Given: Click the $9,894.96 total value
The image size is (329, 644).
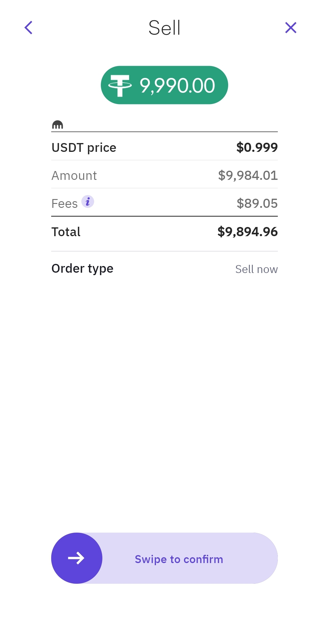Looking at the screenshot, I should click(247, 232).
